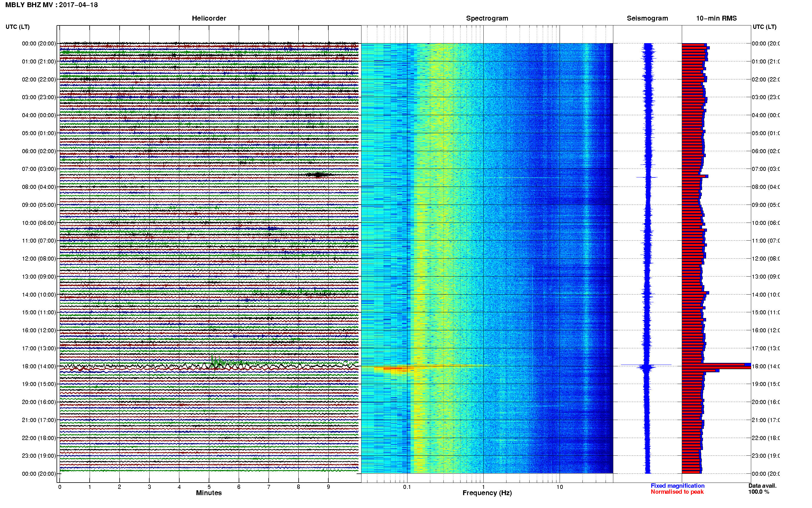812x508 pixels.
Task: Click the left '22:00 (18:00)' time label
Action: point(39,438)
